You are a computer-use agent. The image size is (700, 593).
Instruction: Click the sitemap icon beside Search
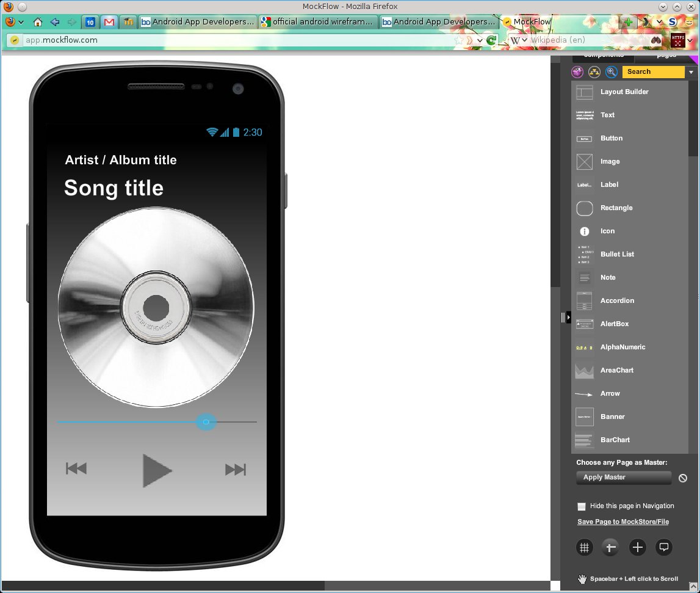point(594,71)
